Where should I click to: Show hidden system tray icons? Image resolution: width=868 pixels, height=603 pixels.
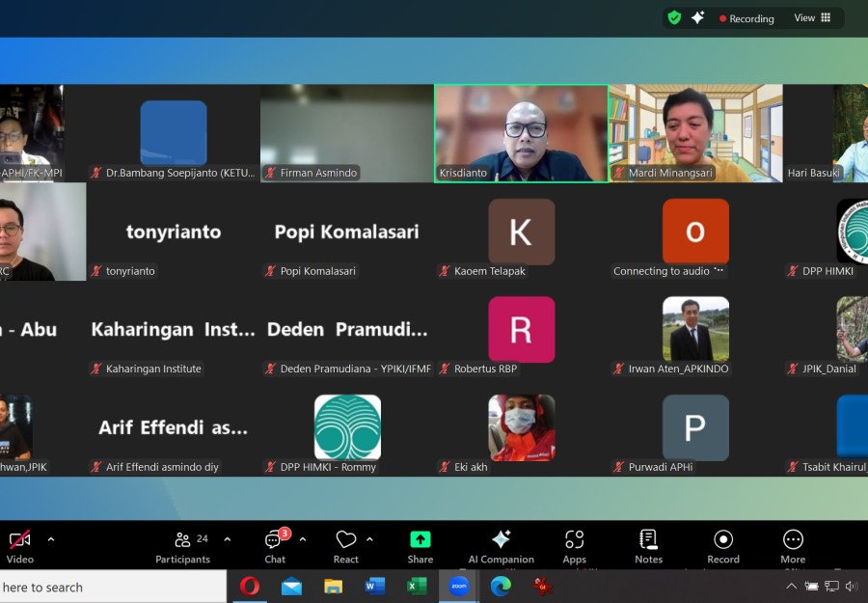[792, 586]
